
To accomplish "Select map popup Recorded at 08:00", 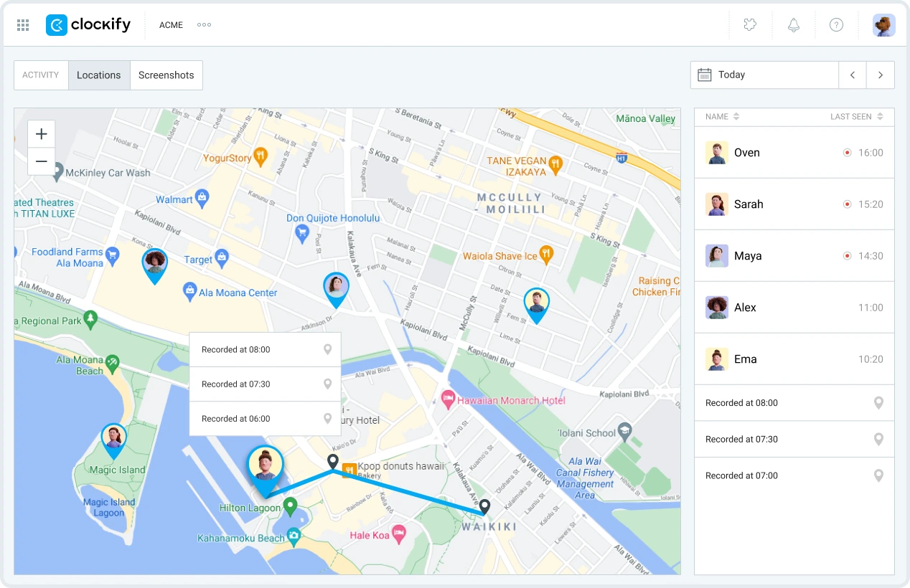I will point(265,350).
